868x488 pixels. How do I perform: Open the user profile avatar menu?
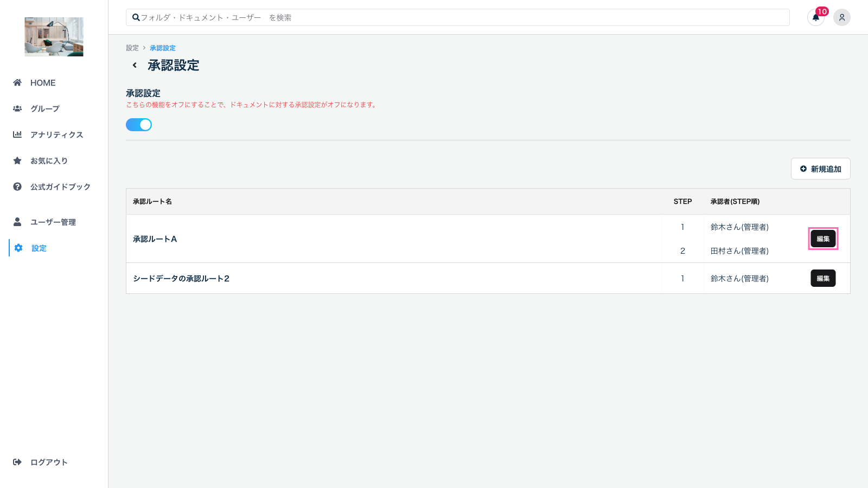click(841, 17)
